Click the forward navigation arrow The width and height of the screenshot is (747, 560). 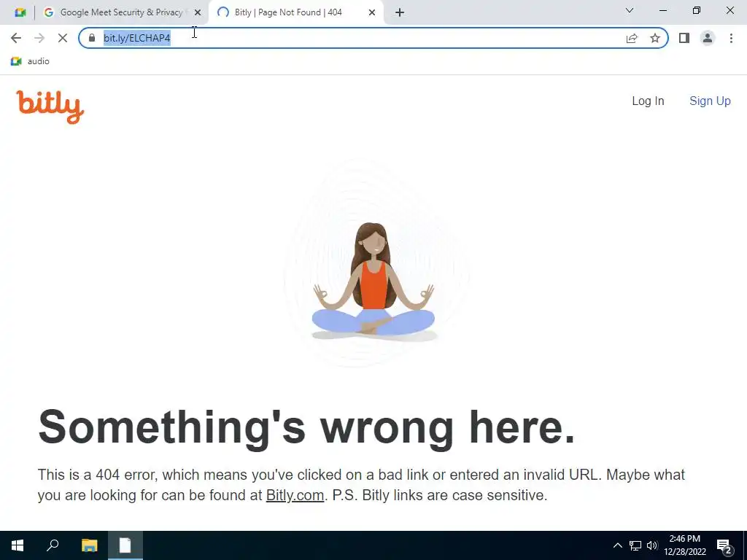click(x=39, y=38)
